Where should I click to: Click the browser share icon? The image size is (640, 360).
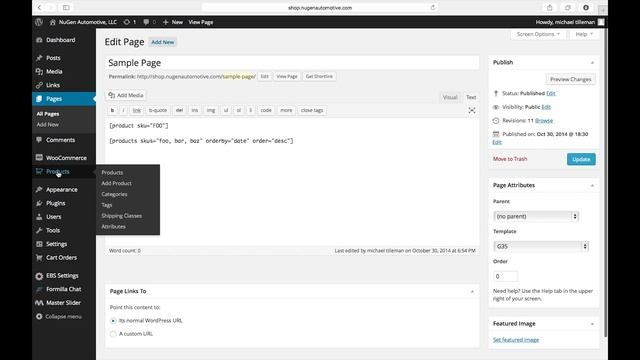coord(549,7)
